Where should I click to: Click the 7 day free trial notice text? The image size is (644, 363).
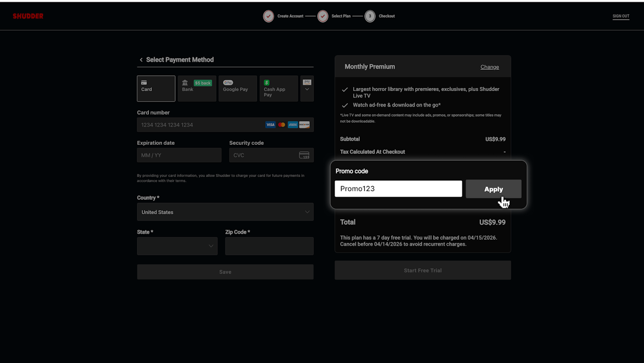[419, 241]
